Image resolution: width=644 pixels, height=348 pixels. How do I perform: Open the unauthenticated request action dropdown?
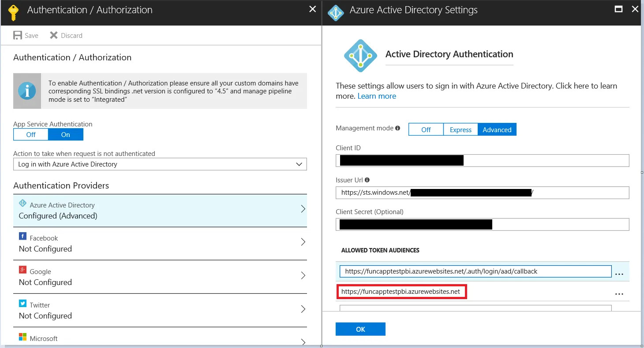point(160,164)
